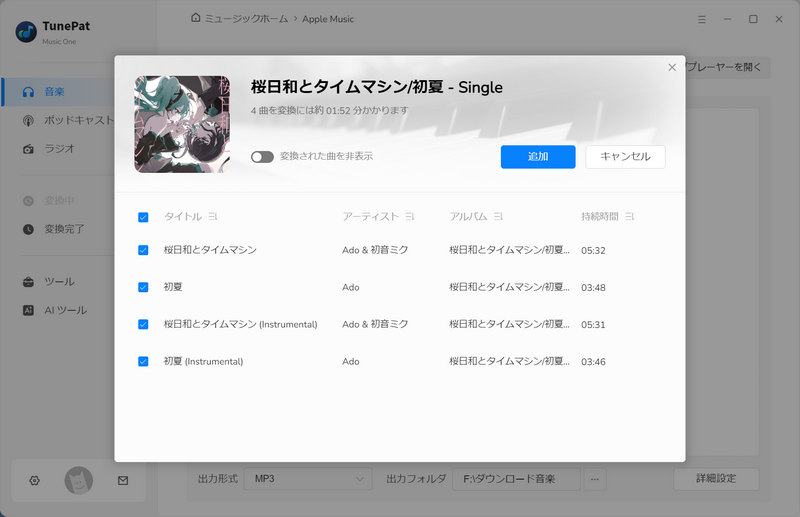800x517 pixels.
Task: Open the 出力形式 MP3 dropdown
Action: pyautogui.click(x=308, y=479)
